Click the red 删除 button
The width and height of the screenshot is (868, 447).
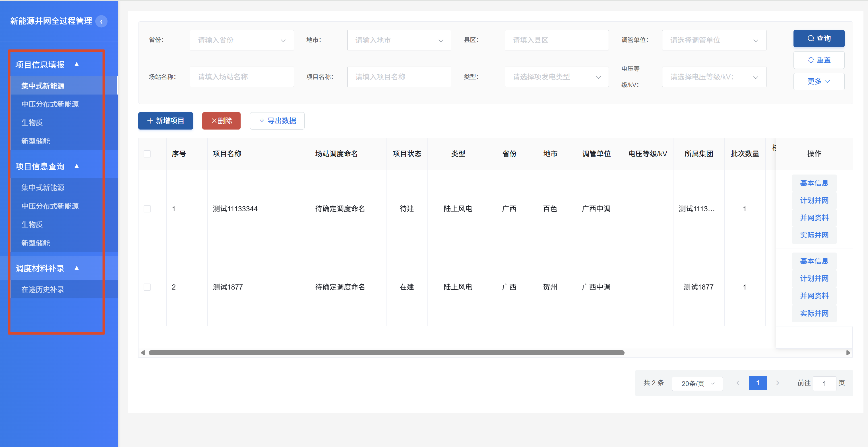(221, 121)
